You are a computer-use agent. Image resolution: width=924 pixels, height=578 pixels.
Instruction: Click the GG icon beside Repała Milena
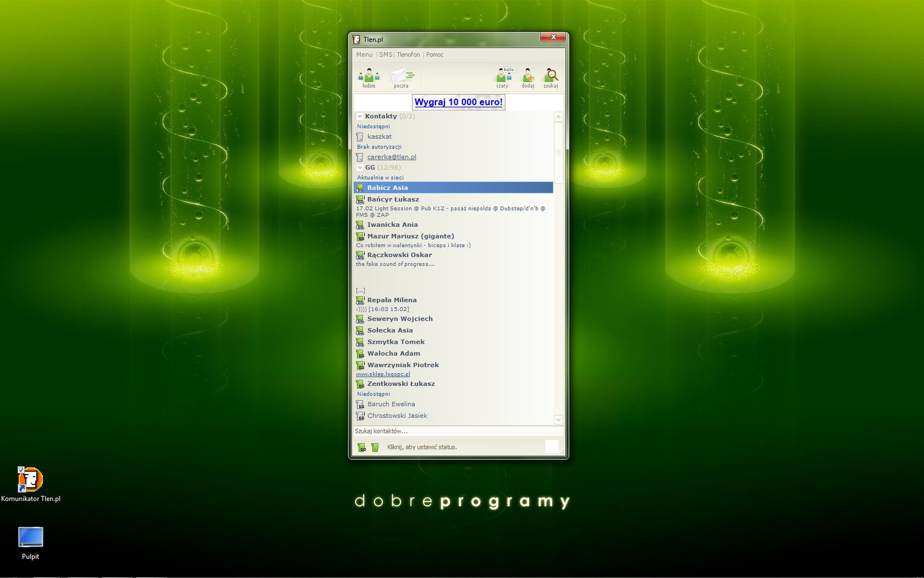click(360, 300)
